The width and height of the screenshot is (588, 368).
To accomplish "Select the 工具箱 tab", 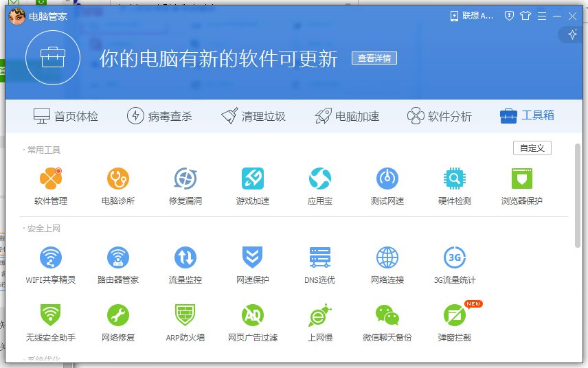I will [527, 115].
